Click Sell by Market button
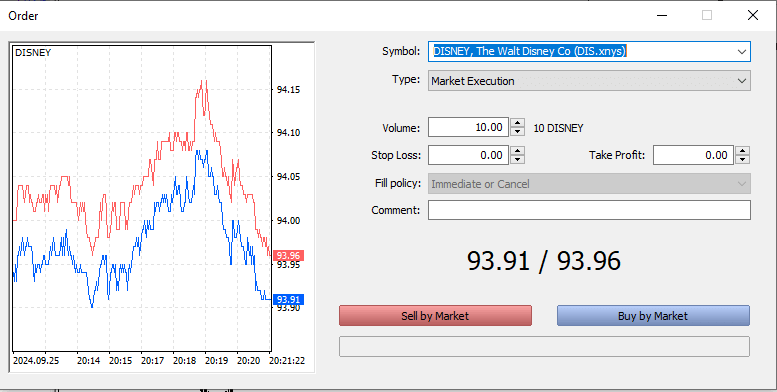 pos(435,316)
